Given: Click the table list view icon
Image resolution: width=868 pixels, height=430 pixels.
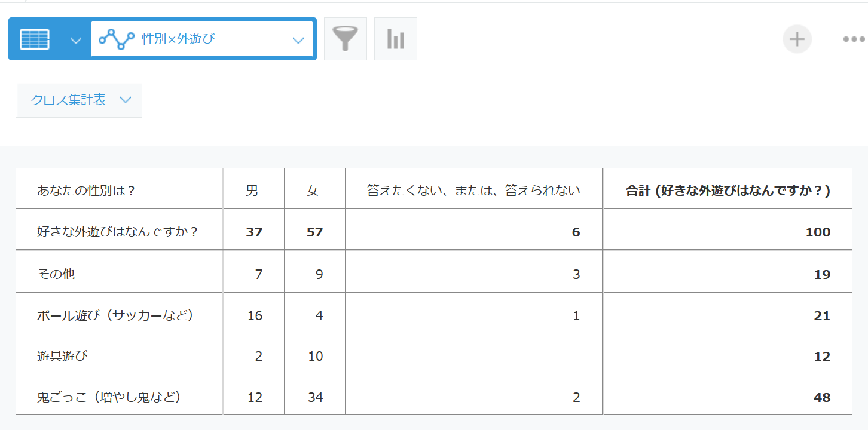Looking at the screenshot, I should (x=35, y=39).
